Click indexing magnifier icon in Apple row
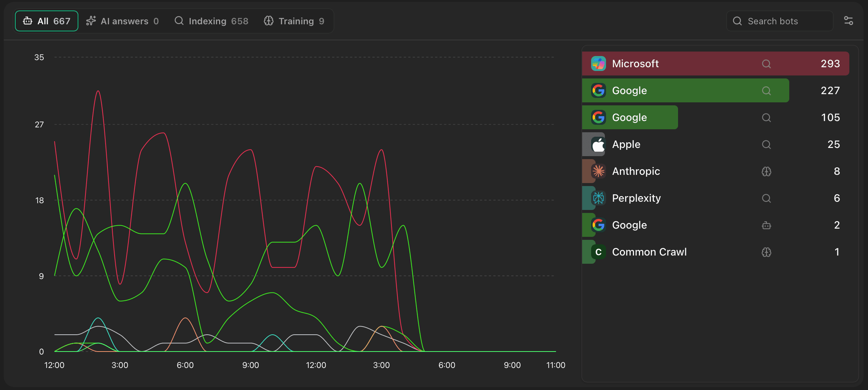The image size is (868, 390). point(766,145)
